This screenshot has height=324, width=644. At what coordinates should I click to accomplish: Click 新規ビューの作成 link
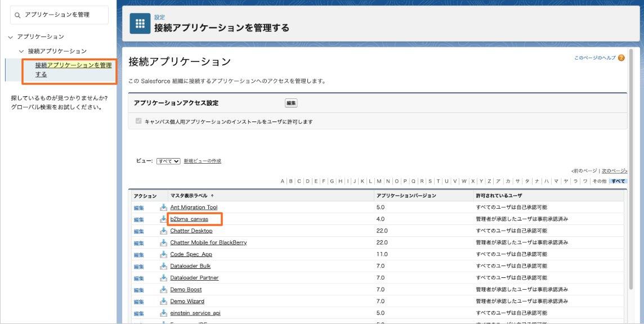[x=203, y=161]
